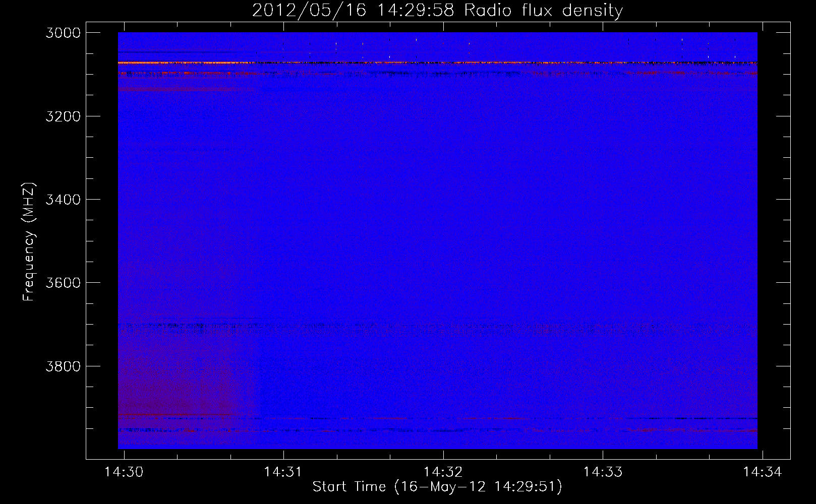Click the 3200 frequency tick label
The image size is (816, 504).
tap(63, 116)
